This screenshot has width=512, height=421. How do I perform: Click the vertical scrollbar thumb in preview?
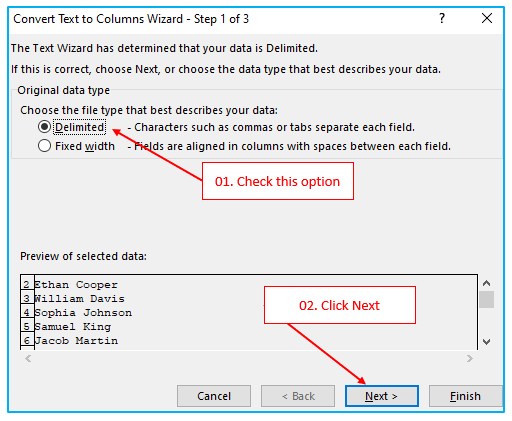486,299
